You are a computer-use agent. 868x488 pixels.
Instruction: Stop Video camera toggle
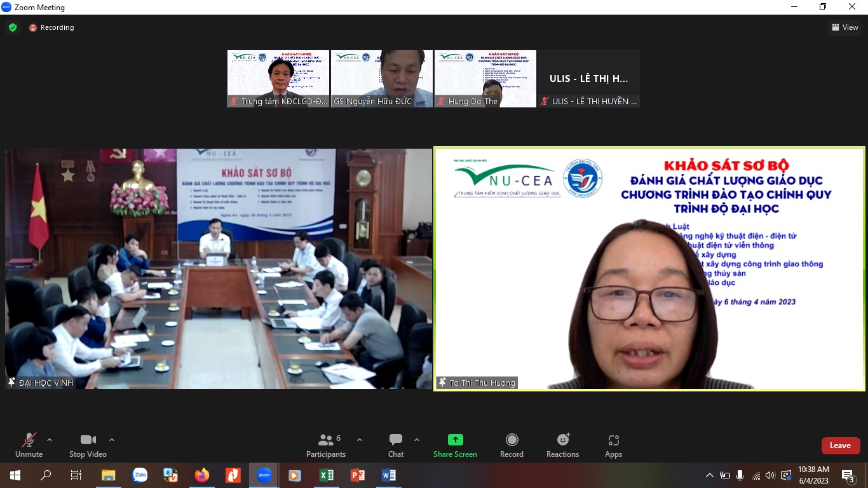coord(88,445)
